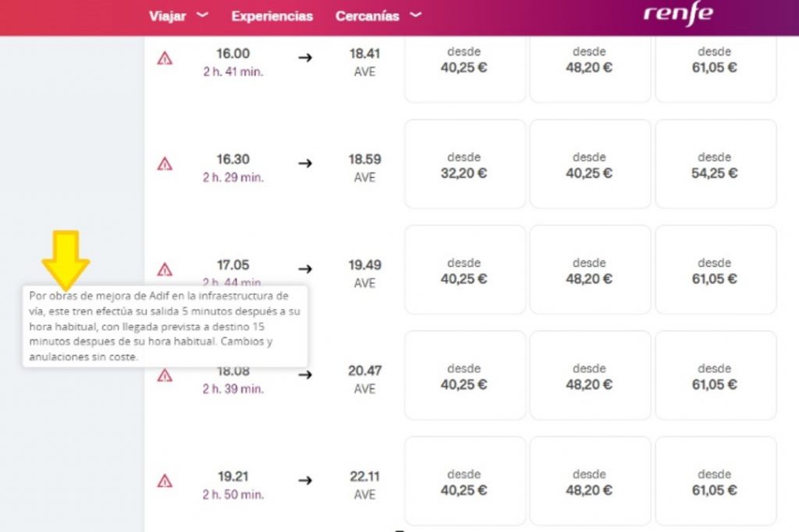Click the Adif works notice tooltip
The height and width of the screenshot is (532, 799).
[x=165, y=326]
